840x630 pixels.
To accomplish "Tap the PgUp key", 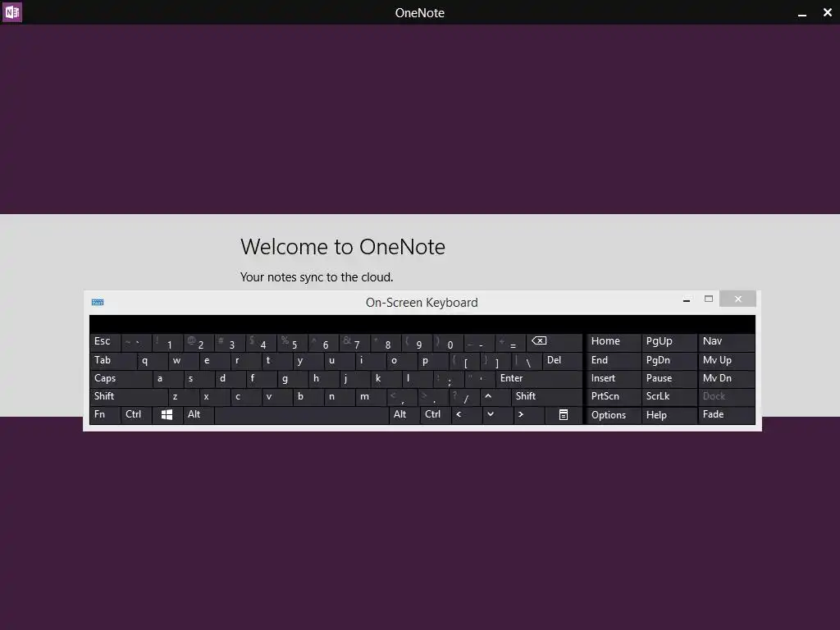I will pyautogui.click(x=669, y=342).
